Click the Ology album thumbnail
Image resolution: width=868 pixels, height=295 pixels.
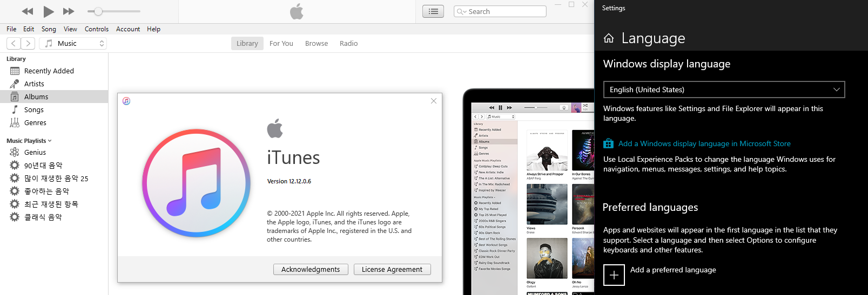pos(547,258)
